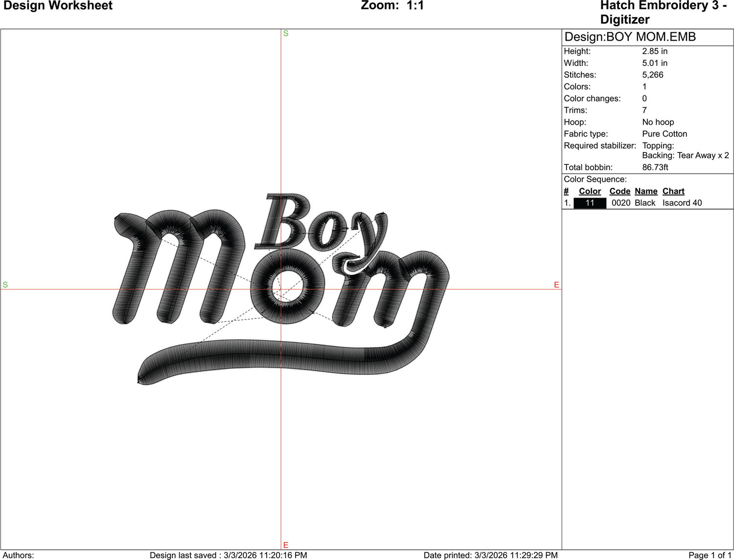Screen dimensions: 734x560
Task: Click the Zoom: 1:1 label
Action: coord(392,6)
